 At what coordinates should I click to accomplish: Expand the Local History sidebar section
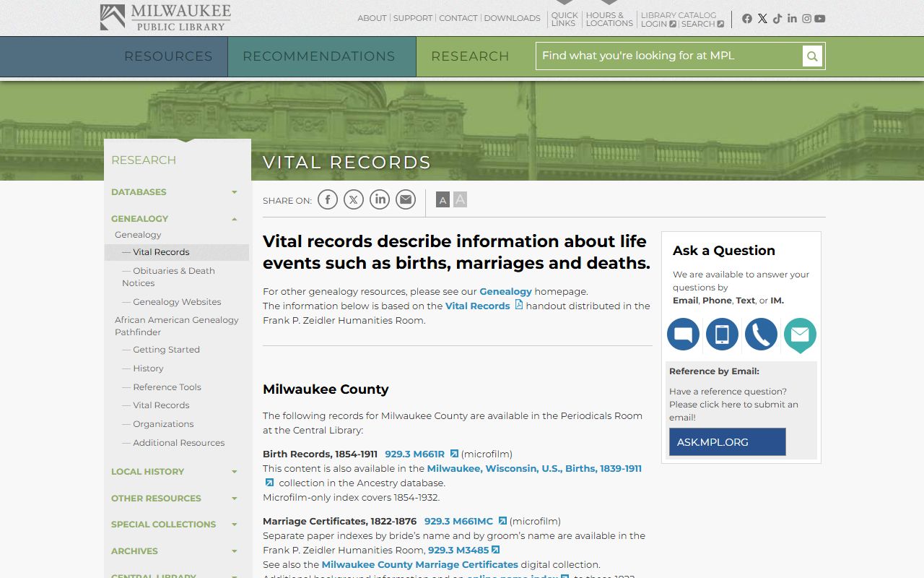click(235, 472)
